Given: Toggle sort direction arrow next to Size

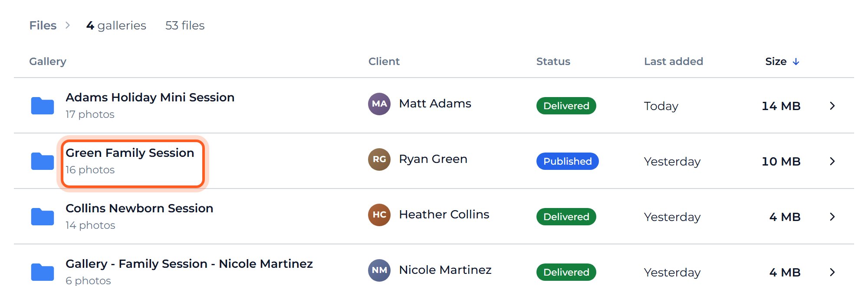Looking at the screenshot, I should pos(796,62).
